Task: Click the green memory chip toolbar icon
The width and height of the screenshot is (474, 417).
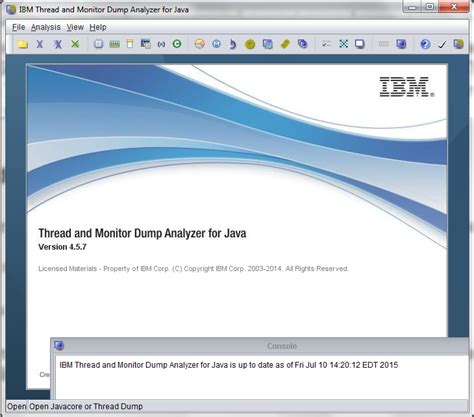Action: click(114, 44)
